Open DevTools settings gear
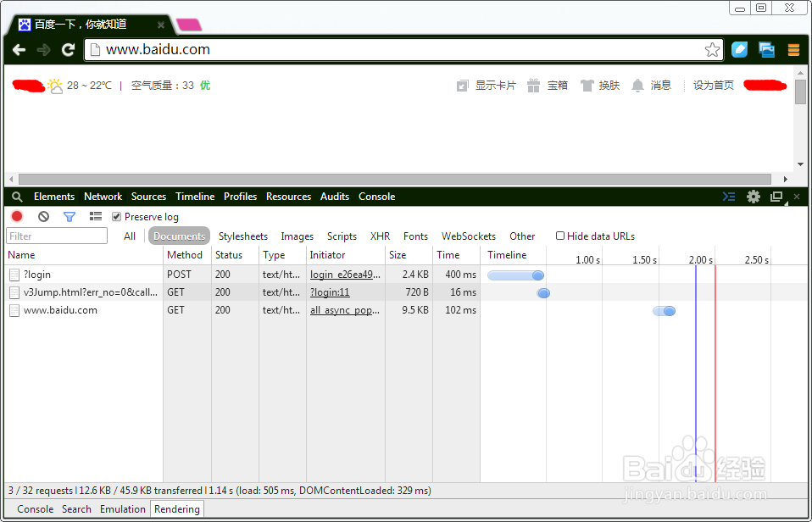Viewport: 812px width, 522px height. 754,197
